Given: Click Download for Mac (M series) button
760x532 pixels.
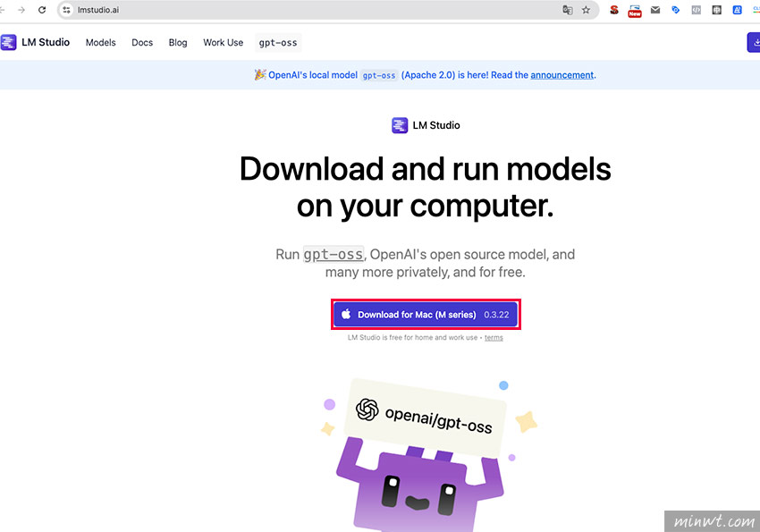Looking at the screenshot, I should click(426, 315).
